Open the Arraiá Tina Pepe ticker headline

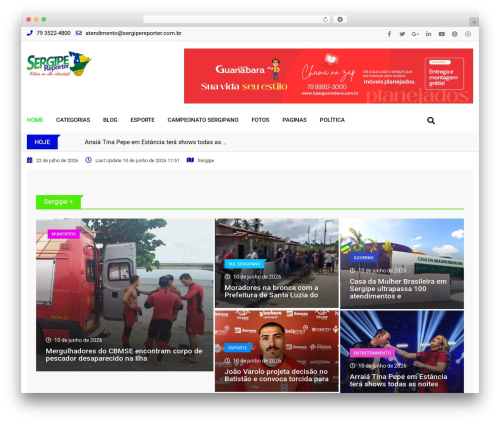(x=153, y=142)
